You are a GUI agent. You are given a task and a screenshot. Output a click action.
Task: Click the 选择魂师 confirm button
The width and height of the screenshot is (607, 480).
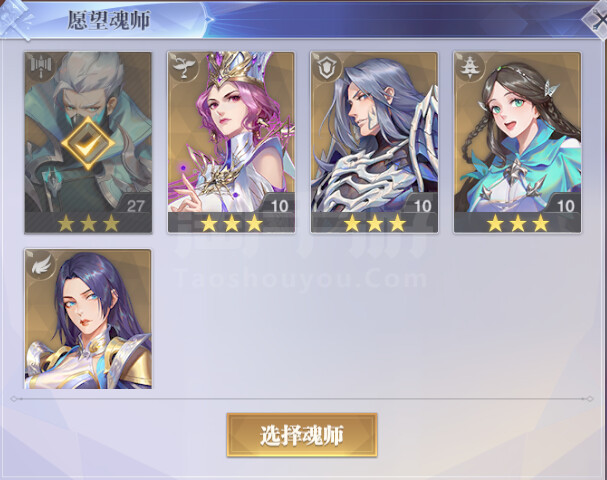[x=302, y=435]
